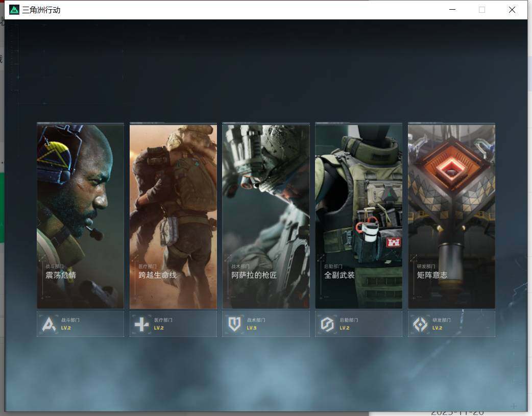
Task: Click the small arrow icon on 阿萨拉的枪匠 card
Action: 228,258
